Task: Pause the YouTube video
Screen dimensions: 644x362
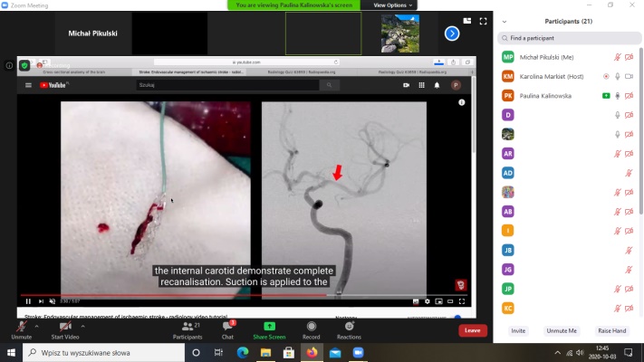Action: pos(28,301)
